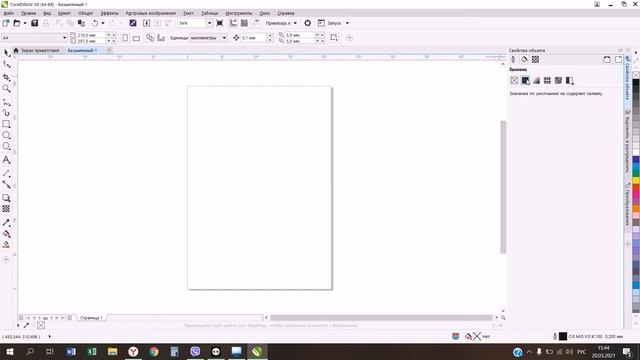Click the New document icon
The height and width of the screenshot is (360, 640).
click(6, 23)
